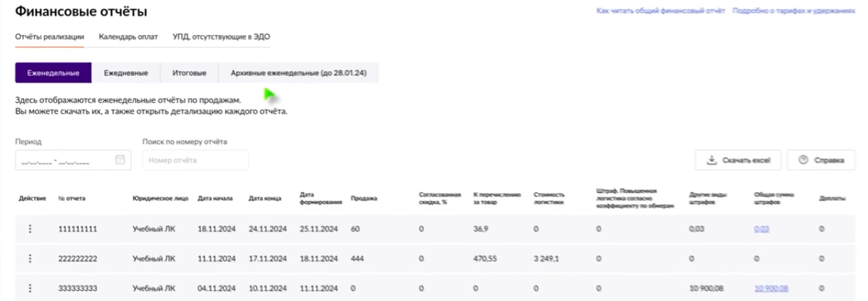Click the Период date range field
The image size is (868, 301).
click(x=63, y=160)
